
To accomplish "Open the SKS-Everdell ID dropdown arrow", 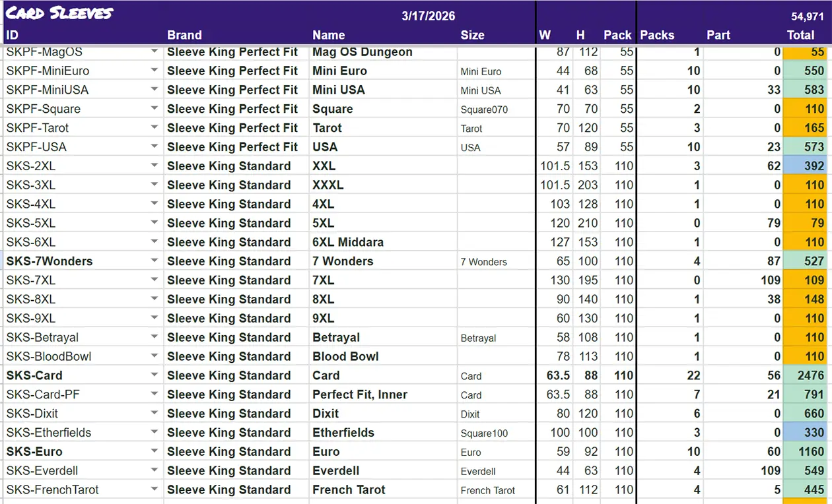I will point(155,470).
